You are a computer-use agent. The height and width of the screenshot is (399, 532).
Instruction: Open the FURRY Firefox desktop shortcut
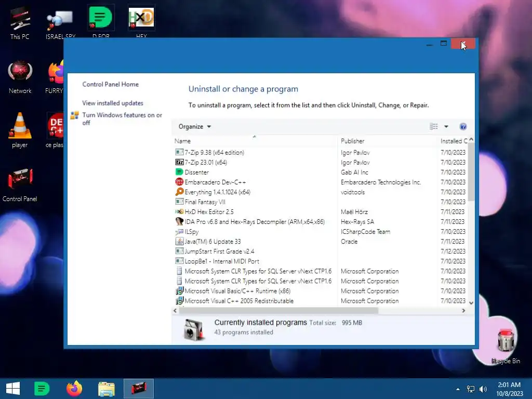(x=55, y=77)
